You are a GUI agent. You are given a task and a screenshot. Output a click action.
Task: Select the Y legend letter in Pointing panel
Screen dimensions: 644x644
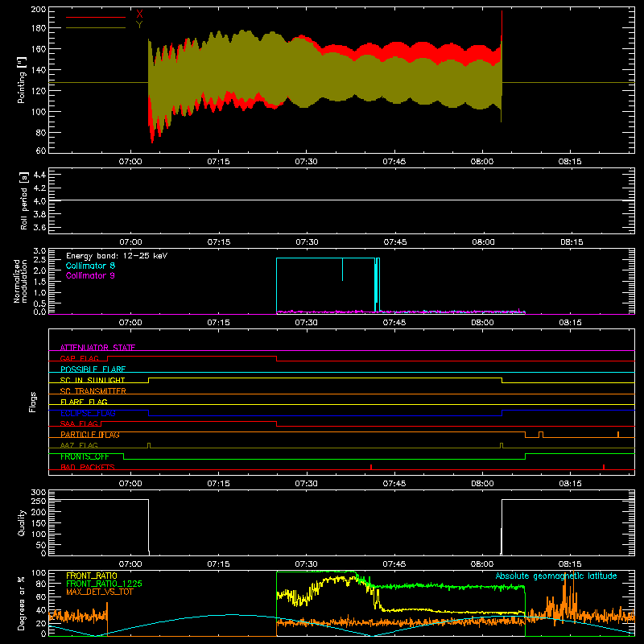pos(139,25)
